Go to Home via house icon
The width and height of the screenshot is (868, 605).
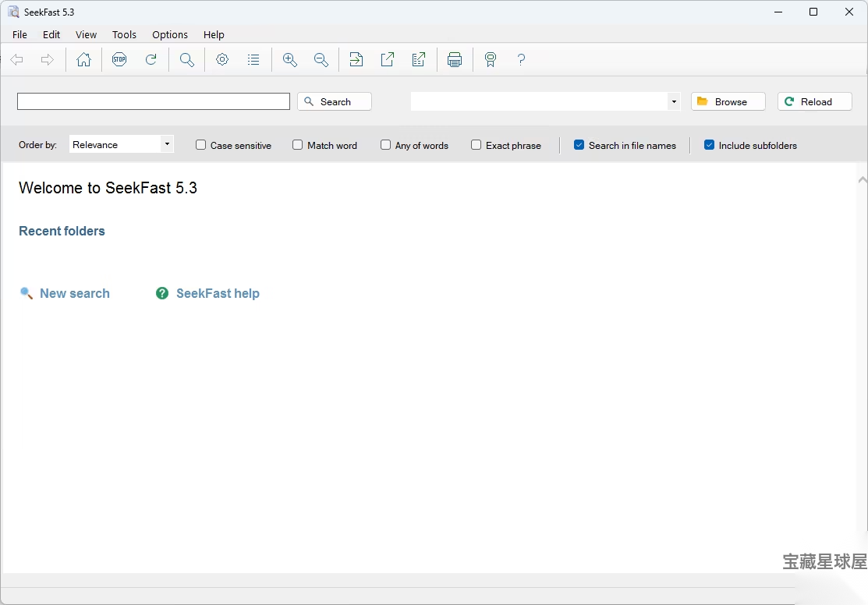click(x=83, y=59)
